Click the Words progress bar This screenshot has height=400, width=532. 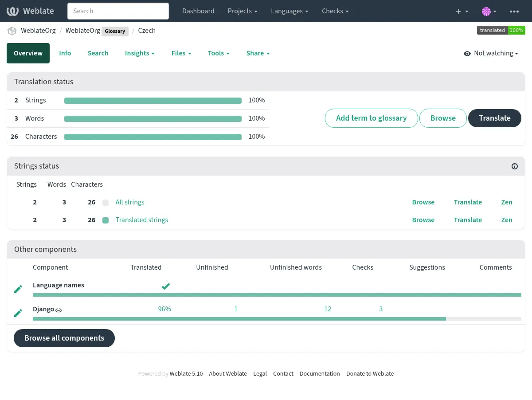153,119
